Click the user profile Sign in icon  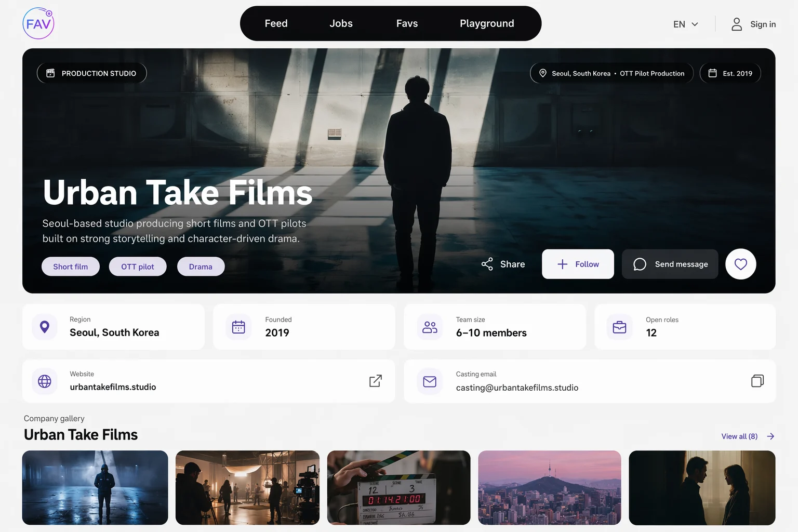(x=737, y=24)
